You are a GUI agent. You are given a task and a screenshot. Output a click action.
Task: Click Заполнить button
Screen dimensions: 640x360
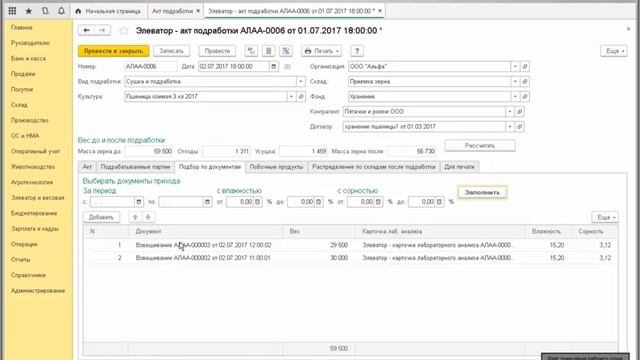[x=482, y=192]
